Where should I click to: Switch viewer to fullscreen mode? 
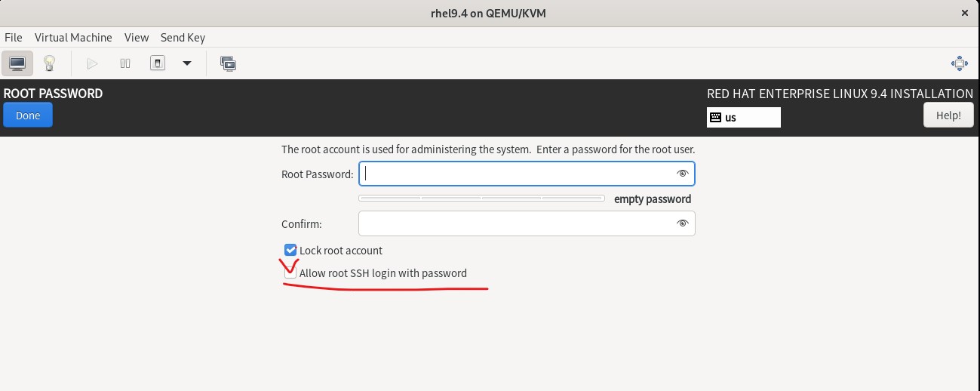coord(960,63)
